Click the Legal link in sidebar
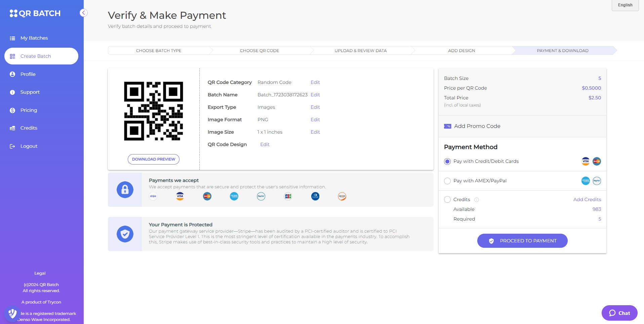 (x=40, y=273)
